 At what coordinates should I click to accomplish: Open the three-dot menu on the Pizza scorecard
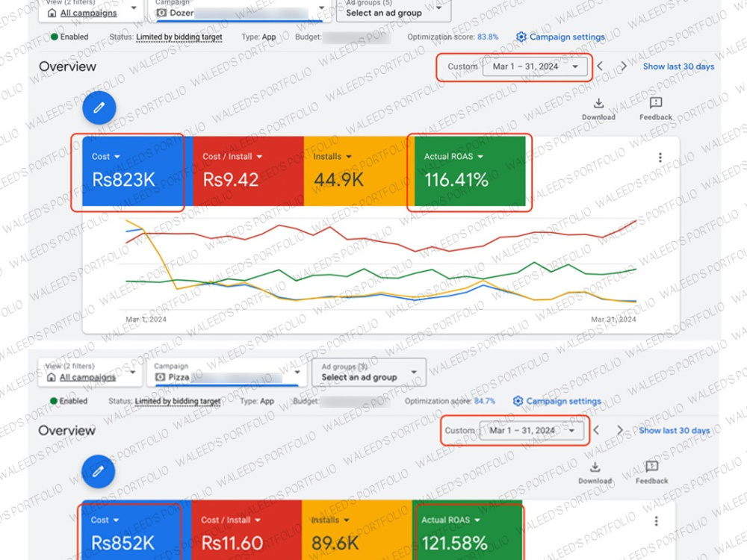coord(656,521)
